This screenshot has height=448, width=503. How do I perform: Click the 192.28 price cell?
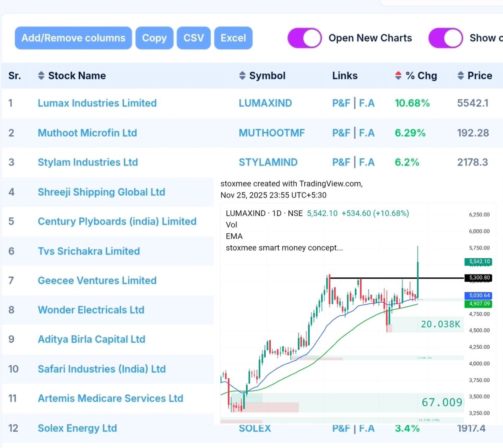(473, 133)
